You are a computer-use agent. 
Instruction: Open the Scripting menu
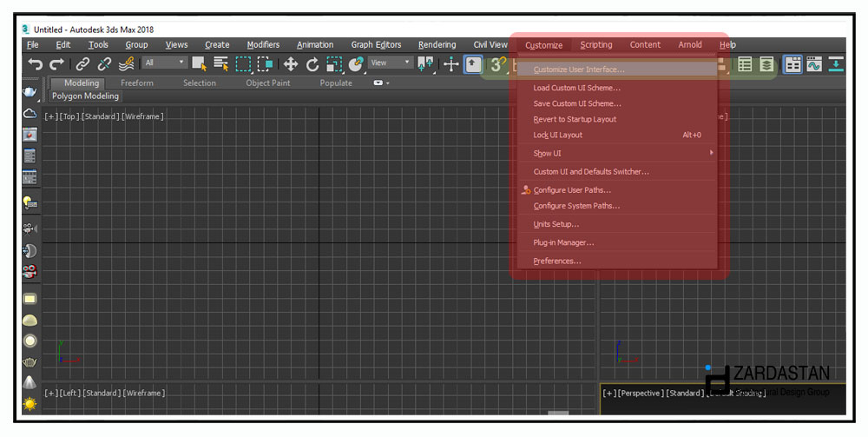(596, 45)
